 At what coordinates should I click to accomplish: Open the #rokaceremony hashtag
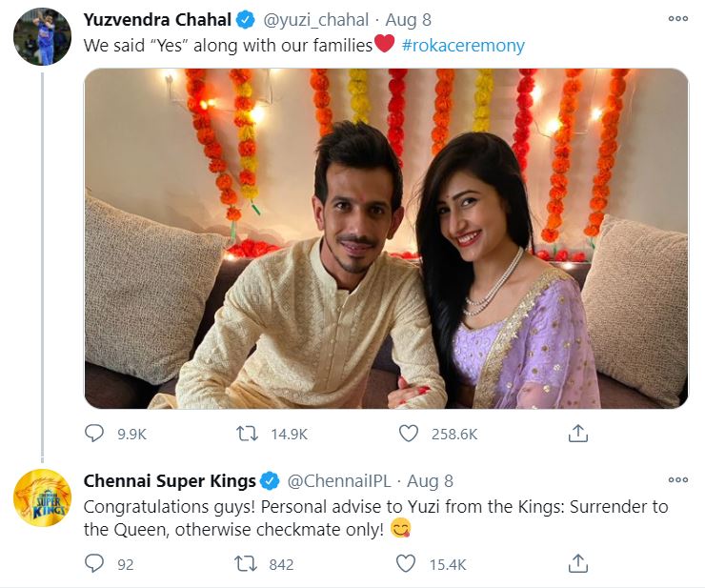(x=463, y=45)
